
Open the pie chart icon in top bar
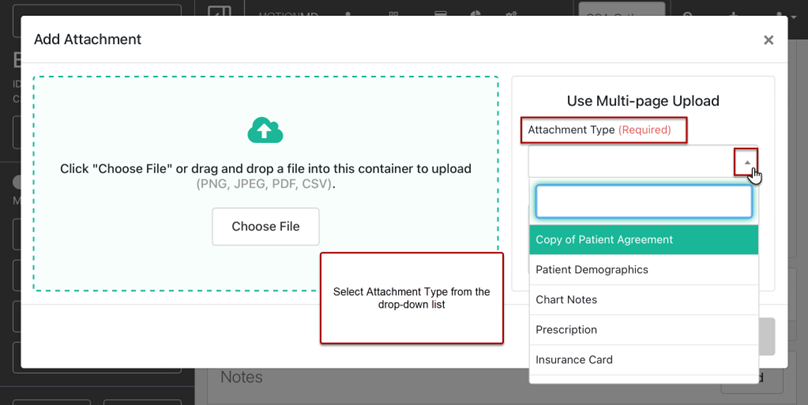(x=475, y=14)
